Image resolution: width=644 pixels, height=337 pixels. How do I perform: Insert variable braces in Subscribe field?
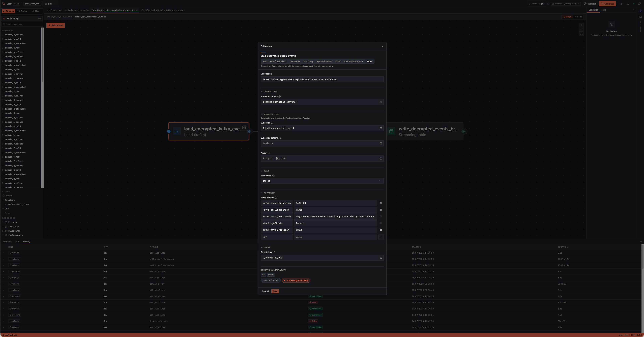pyautogui.click(x=381, y=128)
